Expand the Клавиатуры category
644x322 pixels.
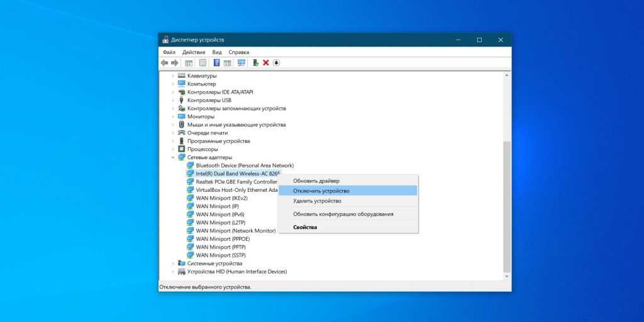pos(173,75)
